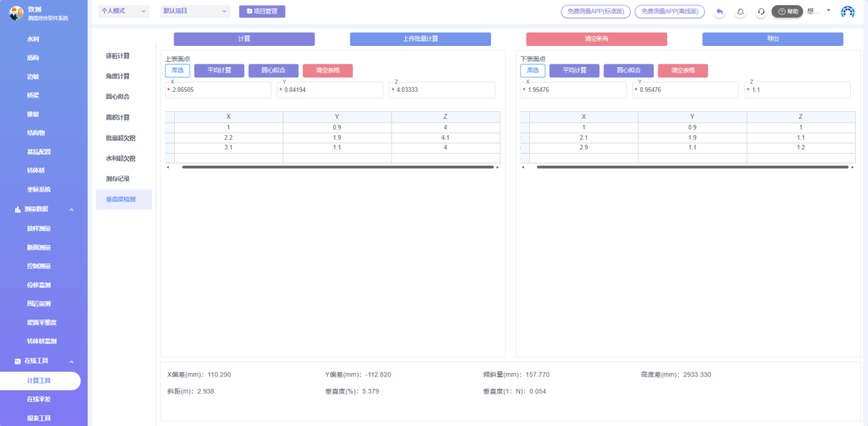This screenshot has height=426, width=868.
Task: Open the 默认项目 project dropdown
Action: 196,12
